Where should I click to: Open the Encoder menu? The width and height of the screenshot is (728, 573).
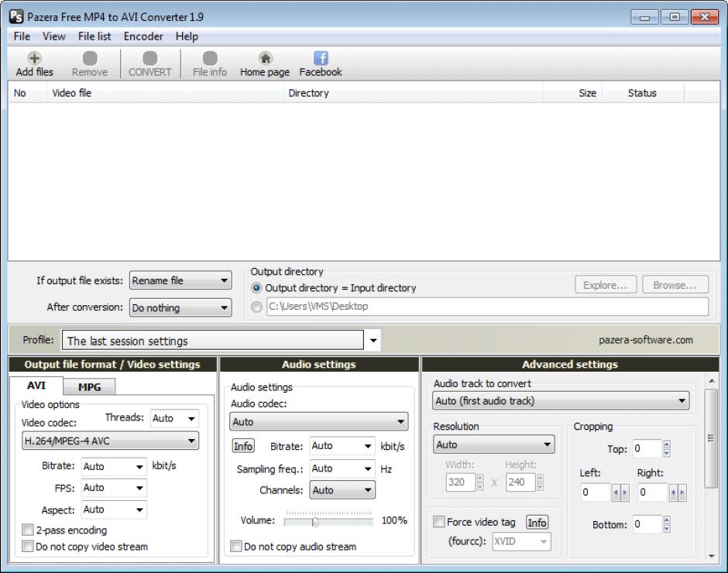pos(143,36)
